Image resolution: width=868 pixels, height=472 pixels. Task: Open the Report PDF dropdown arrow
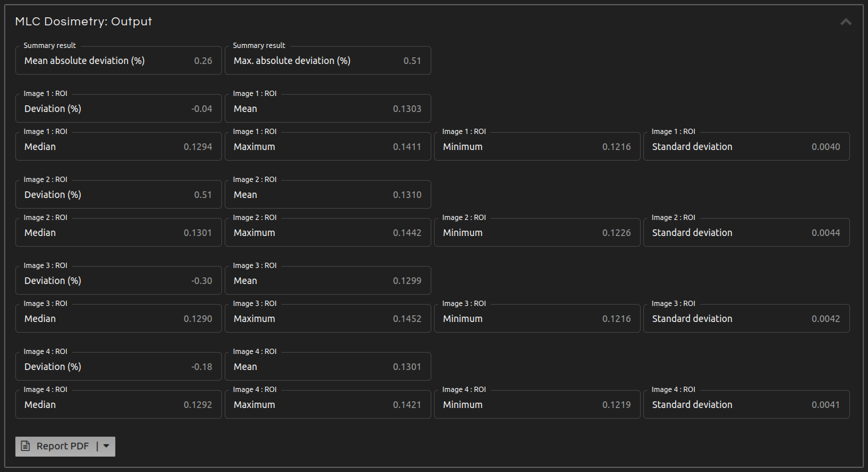[107, 447]
